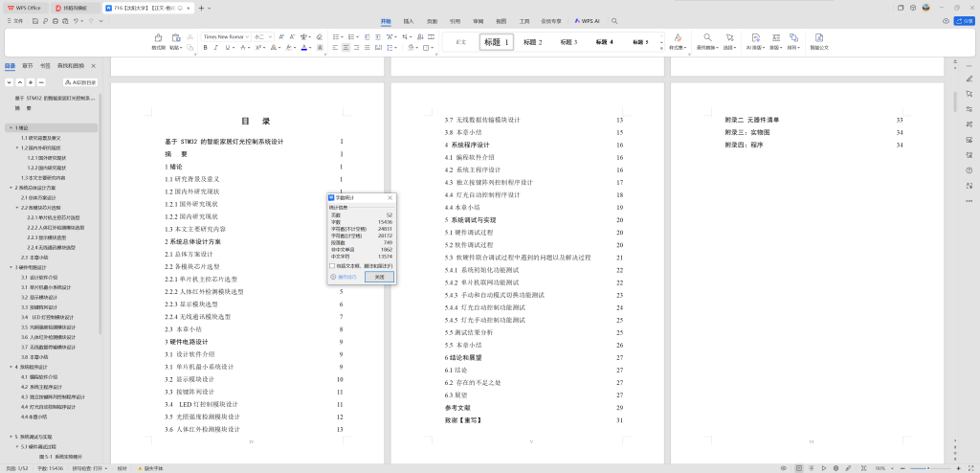
Task: Switch to the 章节 navigation tab
Action: click(x=28, y=66)
